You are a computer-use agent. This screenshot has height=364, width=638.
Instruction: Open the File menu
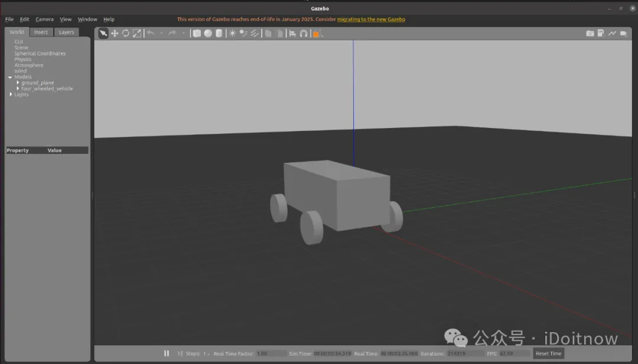[9, 19]
